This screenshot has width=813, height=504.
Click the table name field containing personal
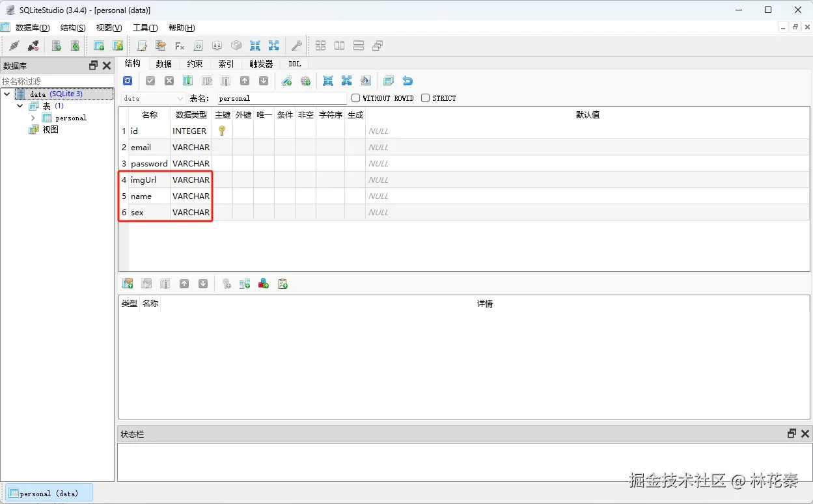pyautogui.click(x=282, y=98)
